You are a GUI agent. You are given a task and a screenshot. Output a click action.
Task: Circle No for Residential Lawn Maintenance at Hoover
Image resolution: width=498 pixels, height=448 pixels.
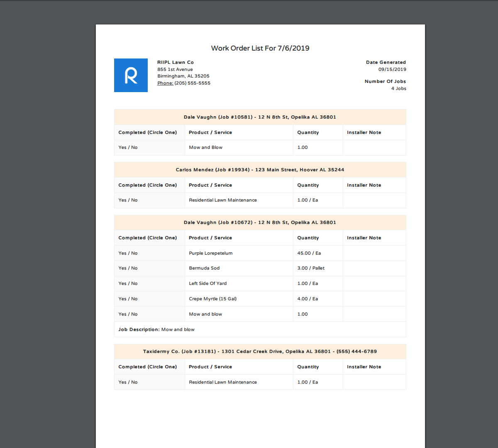(135, 200)
